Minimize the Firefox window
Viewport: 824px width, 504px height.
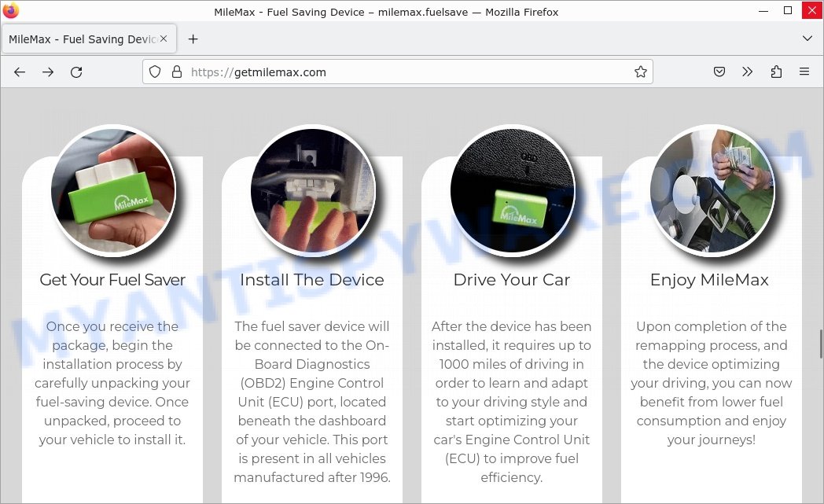[763, 10]
